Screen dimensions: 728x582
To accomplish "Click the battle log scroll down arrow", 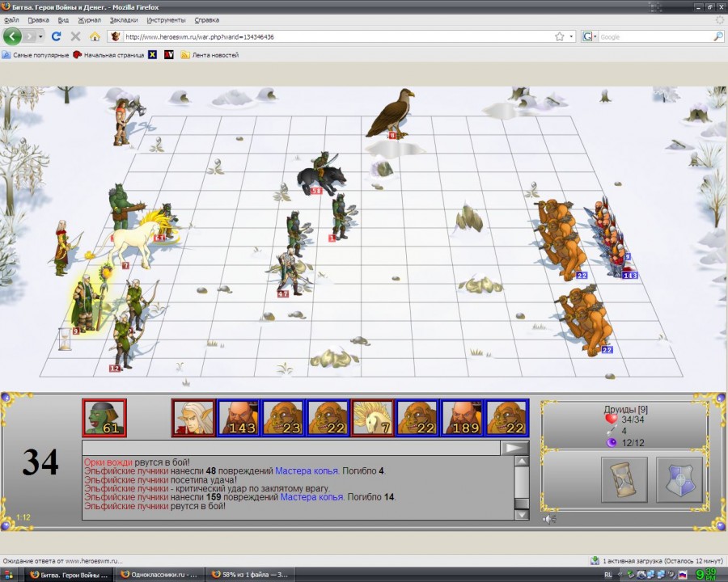I will tap(522, 514).
